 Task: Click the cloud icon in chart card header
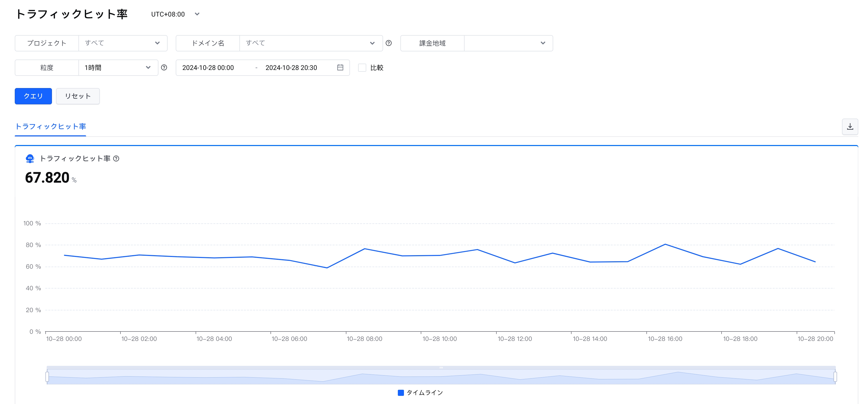click(x=30, y=158)
